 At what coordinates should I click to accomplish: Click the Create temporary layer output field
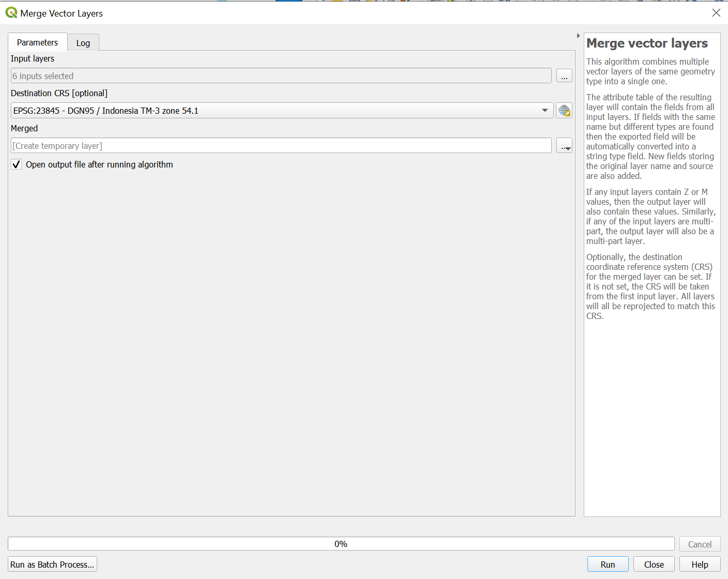(x=281, y=146)
